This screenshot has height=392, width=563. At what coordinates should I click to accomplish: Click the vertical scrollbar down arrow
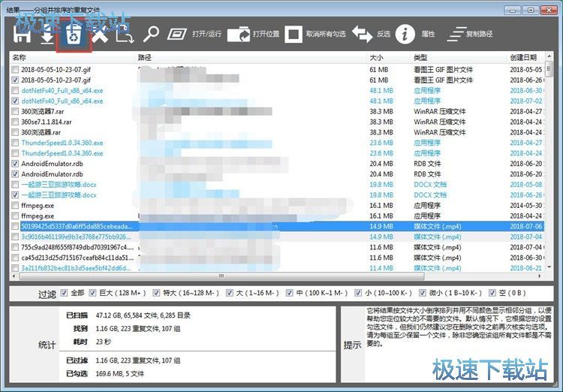[x=549, y=267]
